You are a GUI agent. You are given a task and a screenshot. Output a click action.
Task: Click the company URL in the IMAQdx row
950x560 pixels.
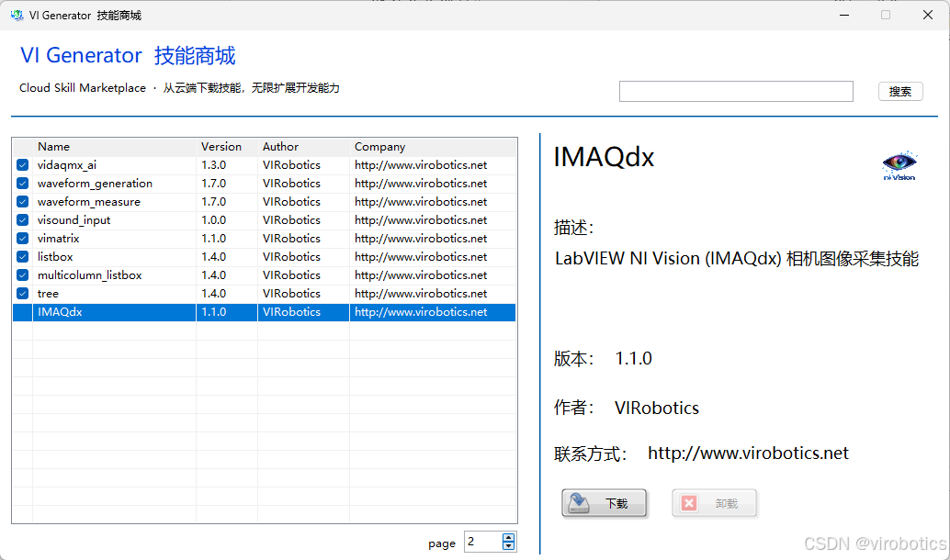(x=421, y=312)
